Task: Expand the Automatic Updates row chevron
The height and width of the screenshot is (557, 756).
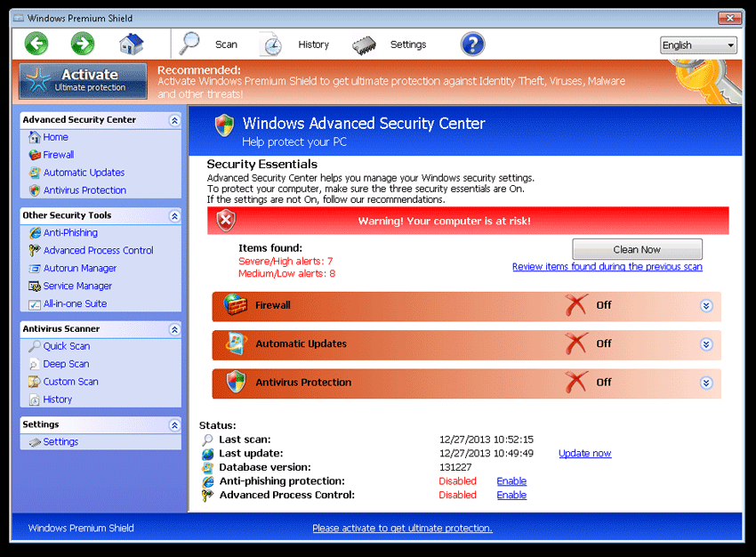Action: tap(706, 344)
